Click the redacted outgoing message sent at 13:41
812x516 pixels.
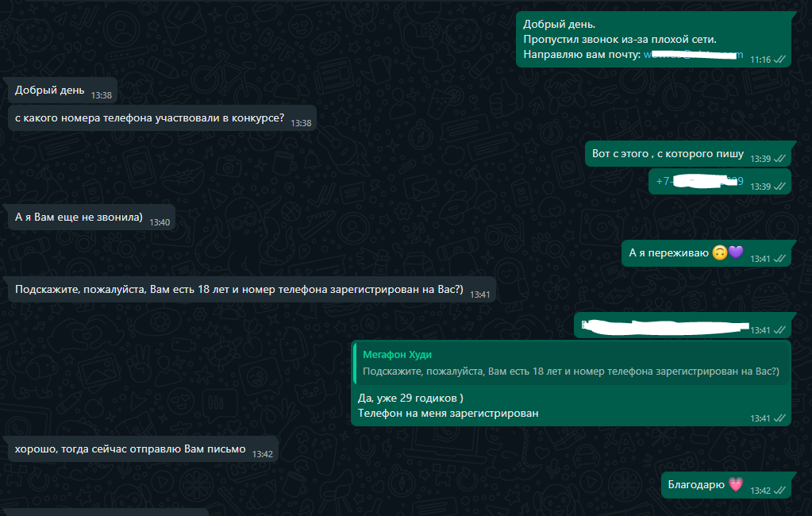pyautogui.click(x=683, y=325)
